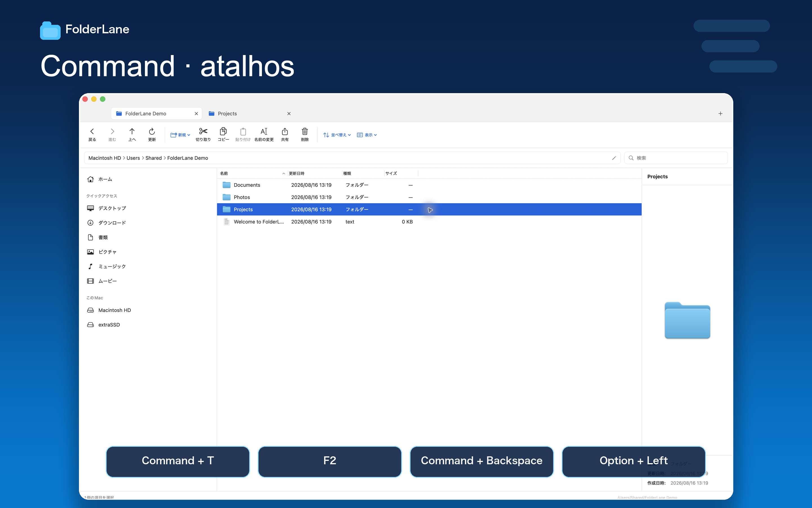Sort by the サイズ column header

click(401, 173)
